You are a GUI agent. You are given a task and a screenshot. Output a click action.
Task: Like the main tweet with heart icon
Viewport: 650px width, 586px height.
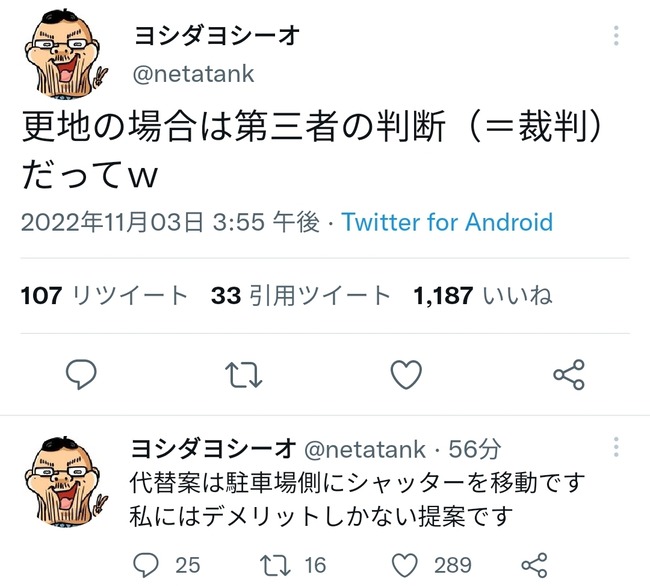[x=405, y=375]
